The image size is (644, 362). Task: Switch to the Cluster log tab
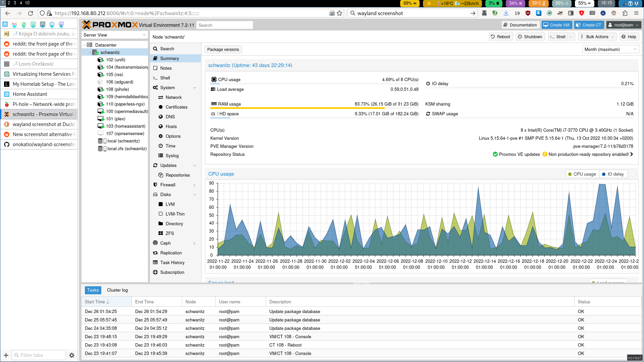click(117, 290)
